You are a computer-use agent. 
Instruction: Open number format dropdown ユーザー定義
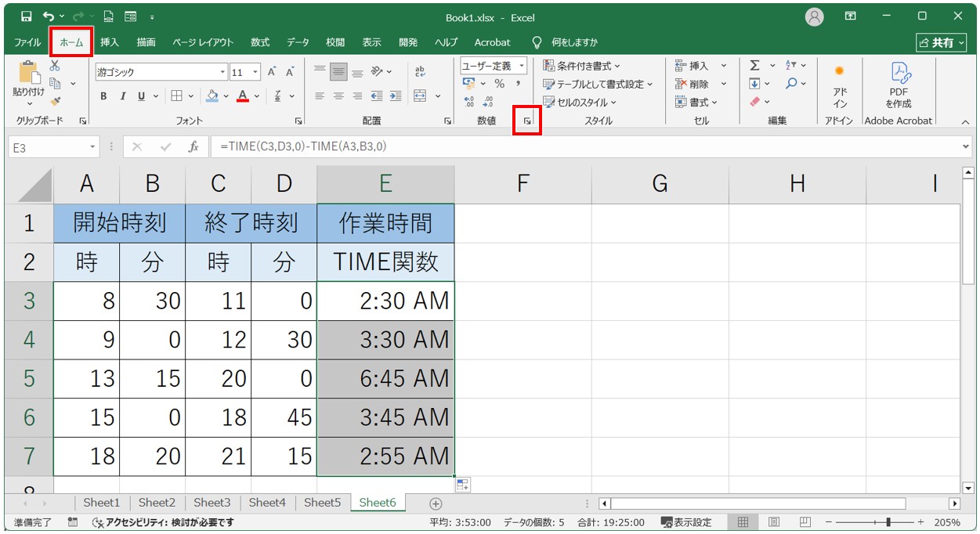point(522,66)
